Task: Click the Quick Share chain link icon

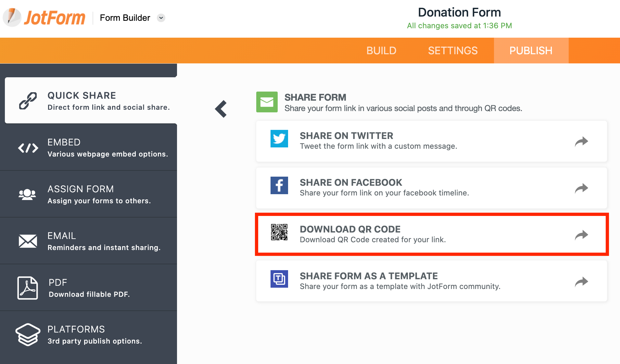Action: pyautogui.click(x=28, y=101)
